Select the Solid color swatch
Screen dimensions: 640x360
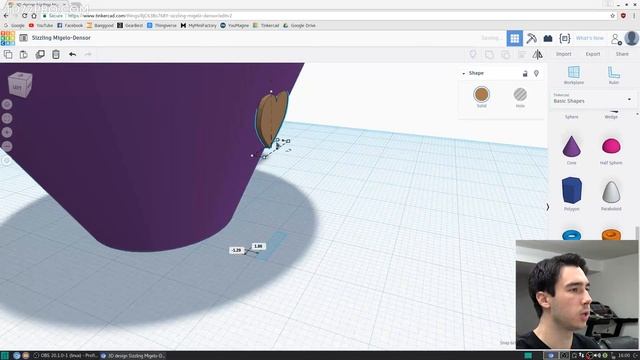point(482,95)
